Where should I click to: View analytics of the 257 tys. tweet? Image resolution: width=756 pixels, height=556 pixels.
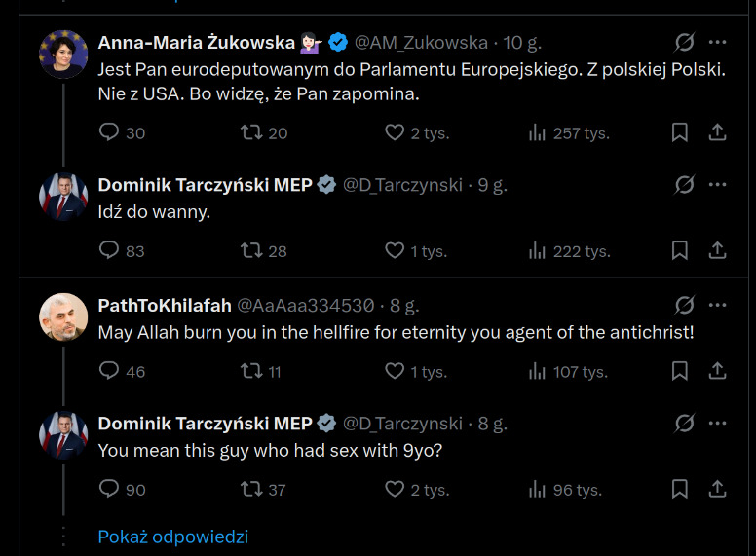tap(537, 132)
